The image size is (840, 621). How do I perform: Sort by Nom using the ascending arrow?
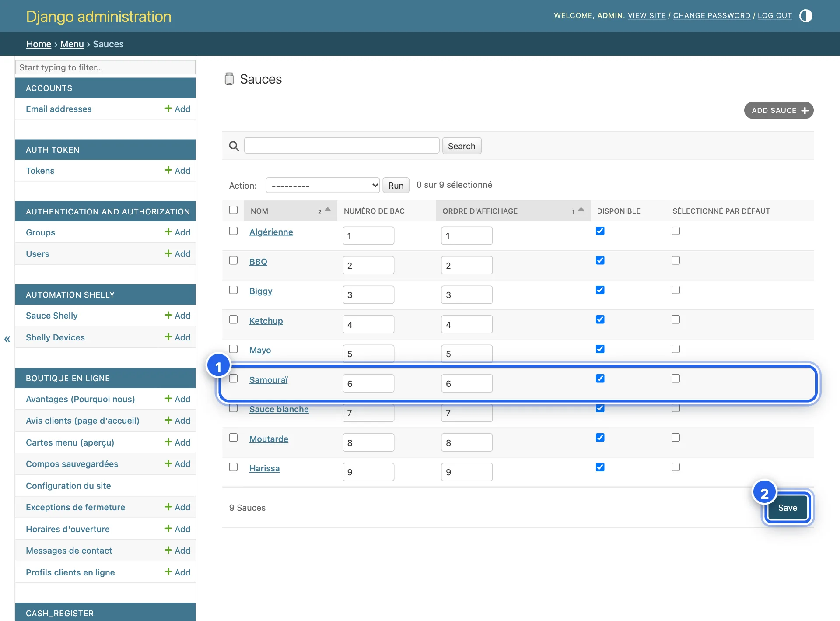328,209
